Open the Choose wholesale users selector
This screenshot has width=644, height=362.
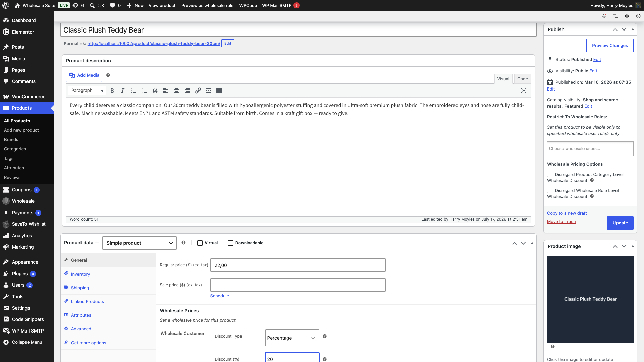click(590, 149)
